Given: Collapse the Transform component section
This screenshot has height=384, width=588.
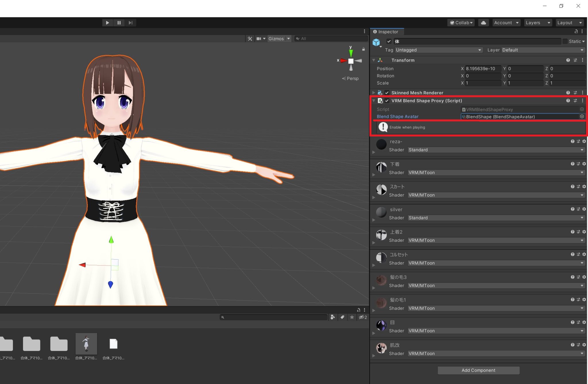Looking at the screenshot, I should click(x=374, y=60).
